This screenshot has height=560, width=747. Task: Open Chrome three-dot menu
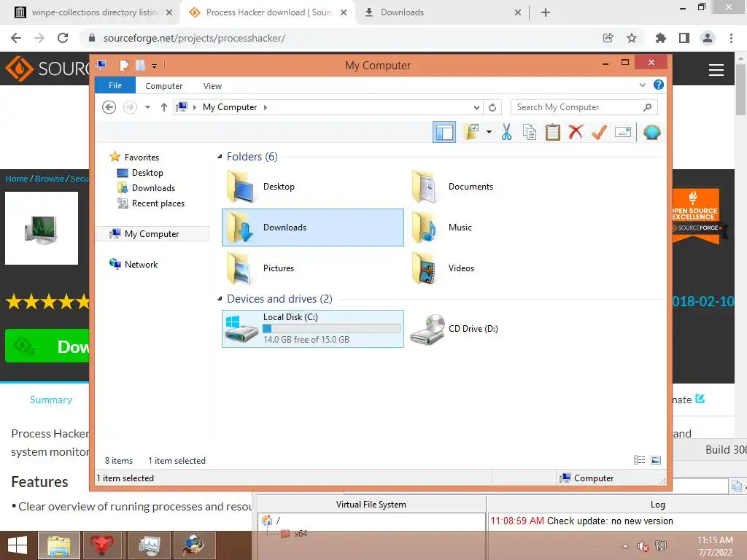[x=731, y=38]
